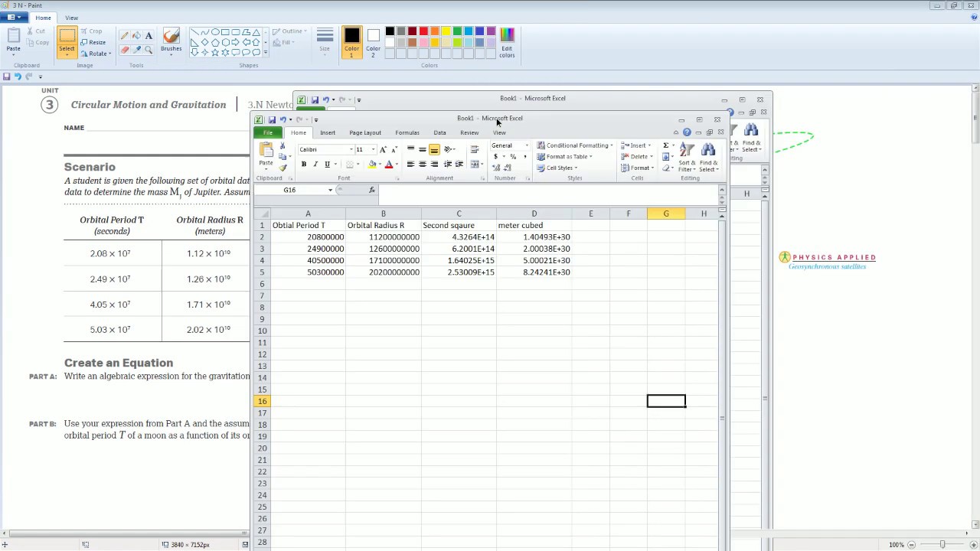Select Color 1 black swatch in Paint

click(351, 42)
